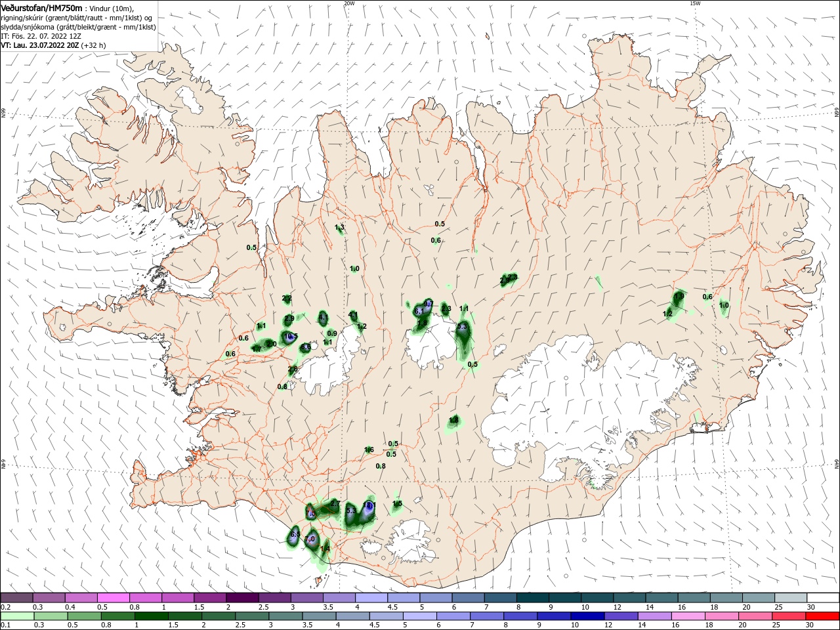Click the 9.7 precipitation value label
Viewport: 840px width, 630px height.
coord(429,303)
